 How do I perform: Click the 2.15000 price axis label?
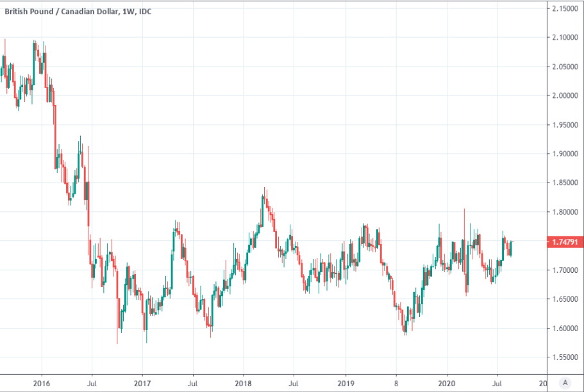[x=565, y=8]
